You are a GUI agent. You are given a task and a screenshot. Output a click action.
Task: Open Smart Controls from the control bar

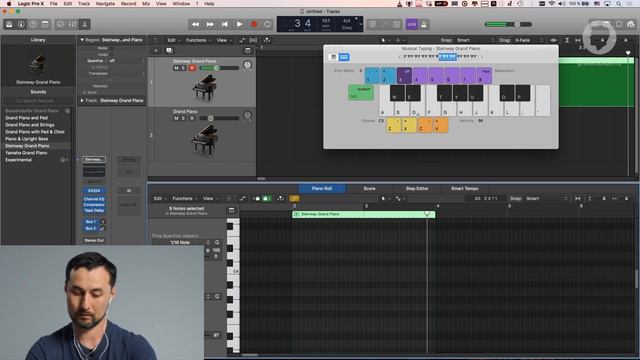(x=60, y=24)
